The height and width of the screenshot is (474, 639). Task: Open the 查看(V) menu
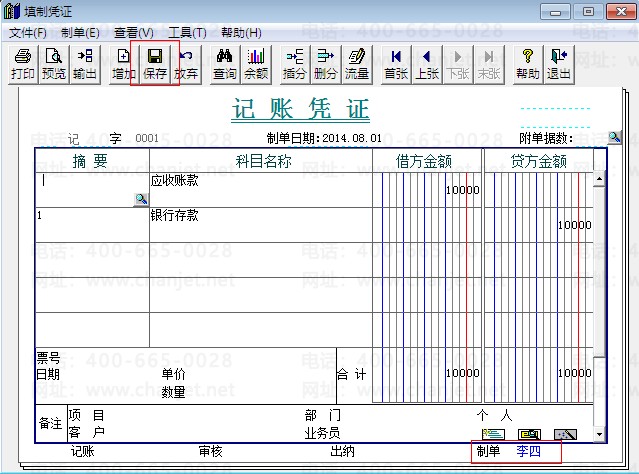(x=133, y=33)
